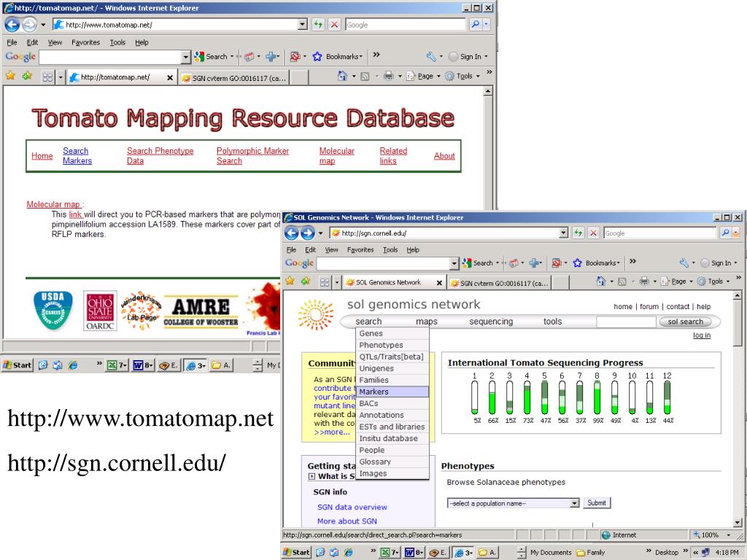Open Quick Tabs in tomatomap window
Viewport: 747px width, 560px height.
click(x=47, y=77)
